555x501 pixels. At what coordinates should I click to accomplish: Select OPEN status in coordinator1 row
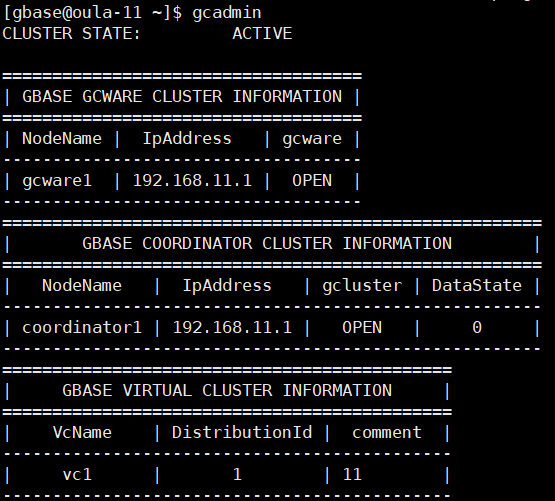[362, 328]
